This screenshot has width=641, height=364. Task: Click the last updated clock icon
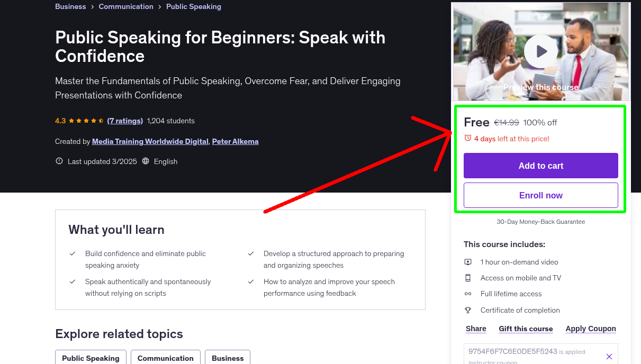coord(59,161)
